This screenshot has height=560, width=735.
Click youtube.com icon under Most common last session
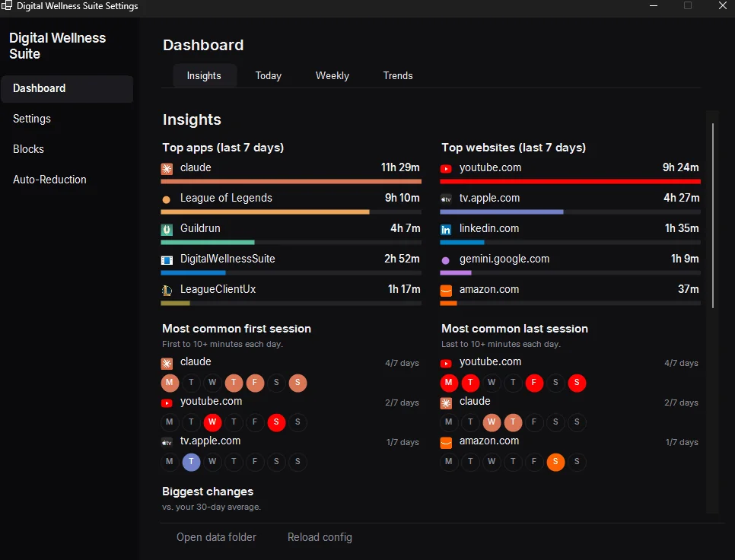[x=446, y=363]
